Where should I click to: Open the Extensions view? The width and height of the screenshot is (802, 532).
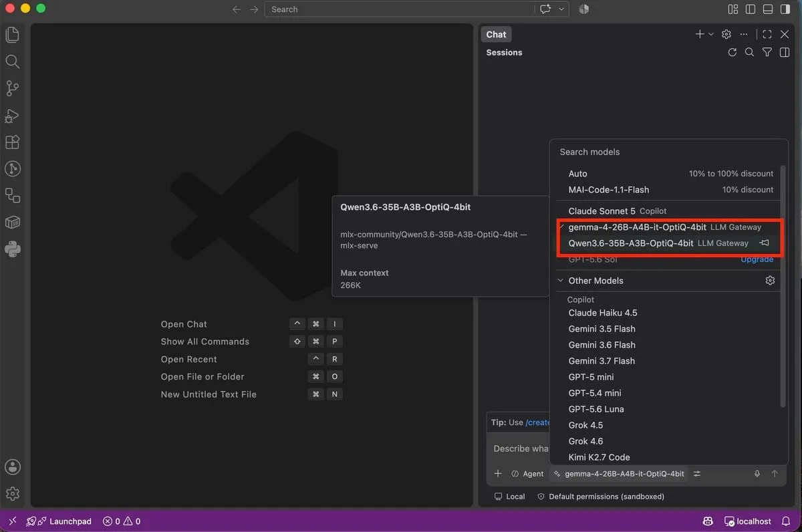[x=12, y=142]
